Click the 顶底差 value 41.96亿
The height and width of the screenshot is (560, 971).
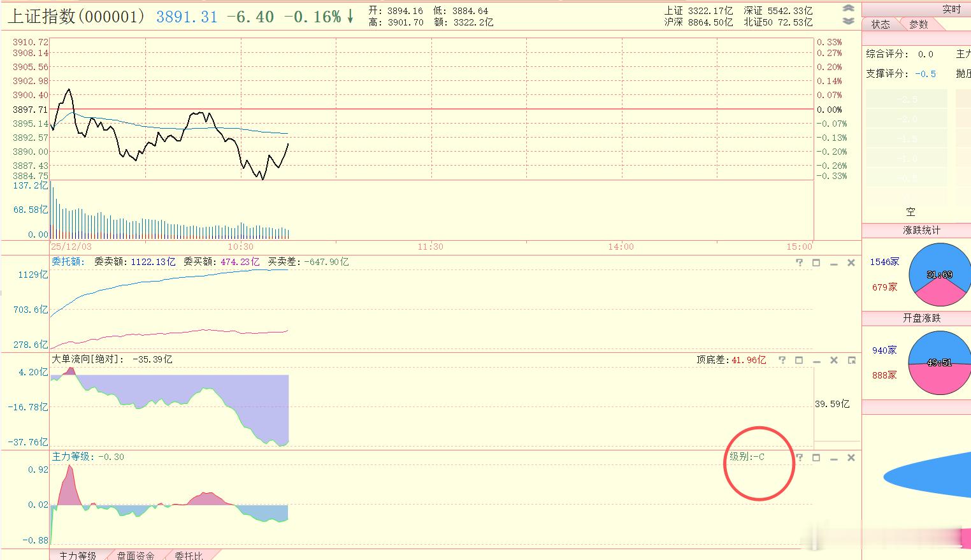tap(749, 360)
